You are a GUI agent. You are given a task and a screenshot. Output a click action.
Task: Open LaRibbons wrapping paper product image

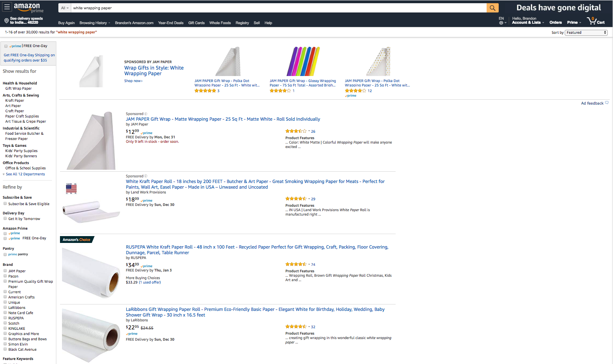[91, 335]
